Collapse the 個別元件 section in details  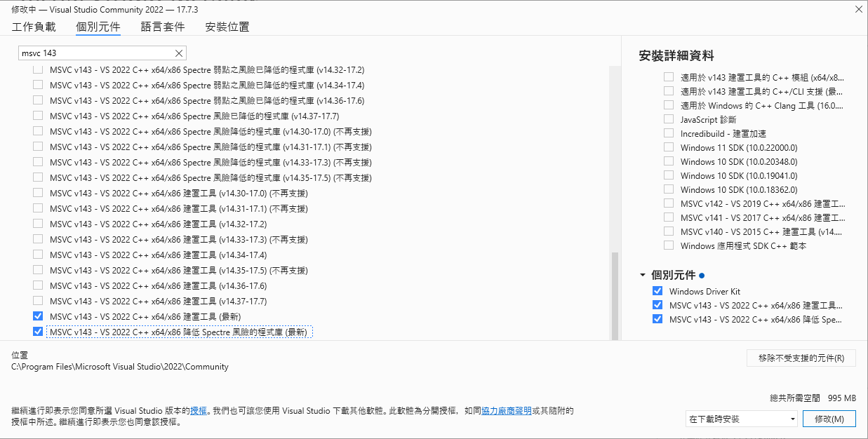[x=643, y=275]
